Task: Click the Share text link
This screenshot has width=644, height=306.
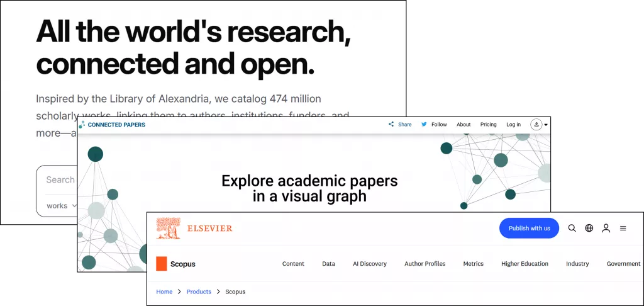Action: 404,124
